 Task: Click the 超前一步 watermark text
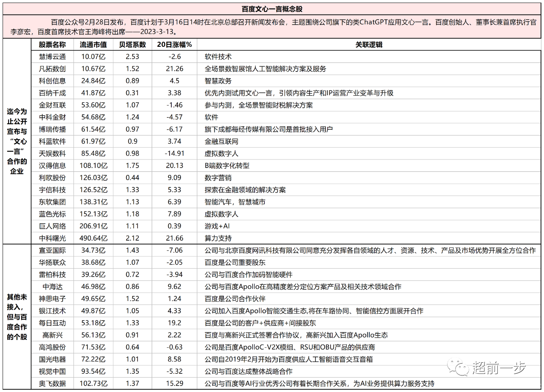[x=499, y=367]
